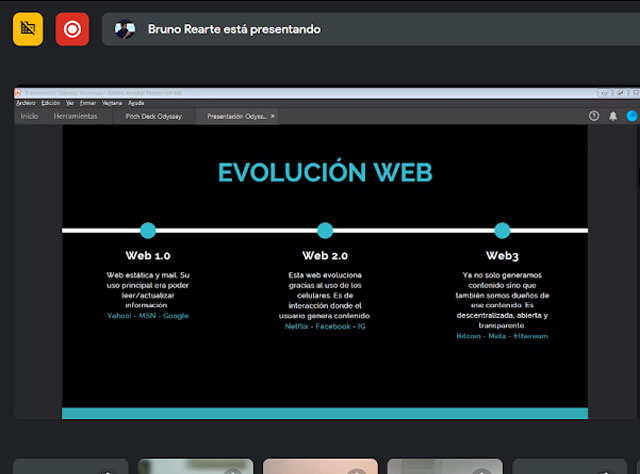The height and width of the screenshot is (474, 640).
Task: Select the middle participant video thumbnail
Action: (x=320, y=466)
